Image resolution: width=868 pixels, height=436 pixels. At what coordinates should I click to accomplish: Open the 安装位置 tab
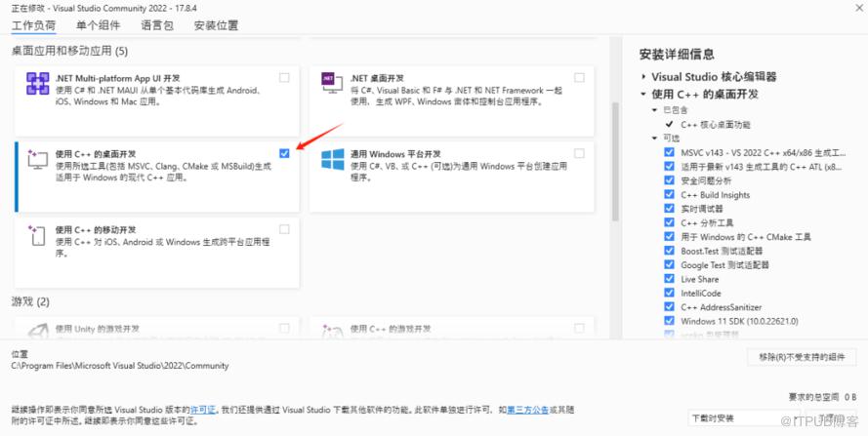(216, 25)
